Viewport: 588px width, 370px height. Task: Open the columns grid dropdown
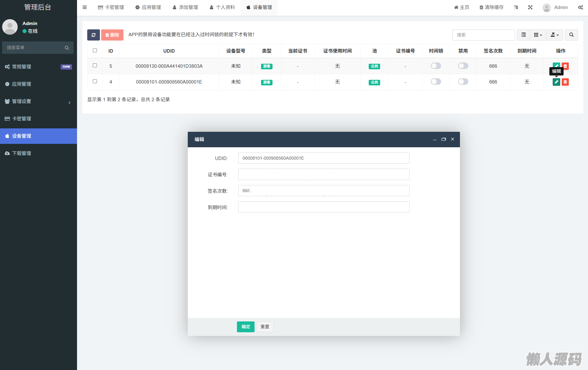point(538,35)
